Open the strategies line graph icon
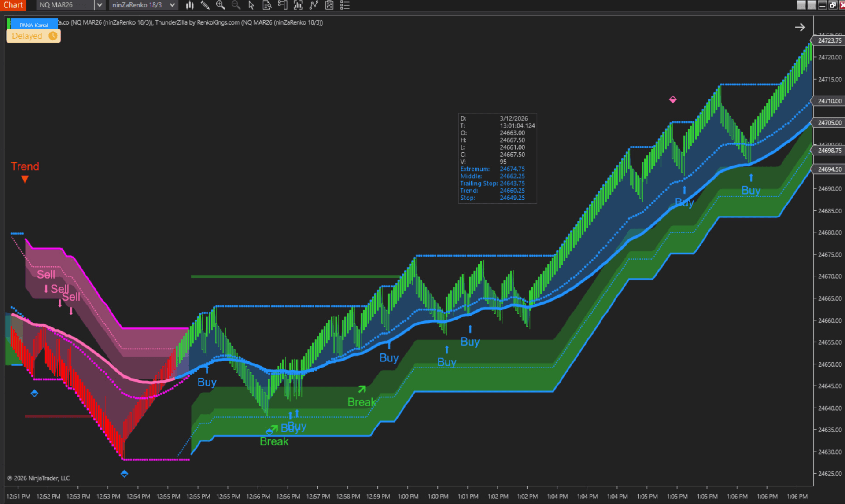845x504 pixels. [314, 5]
